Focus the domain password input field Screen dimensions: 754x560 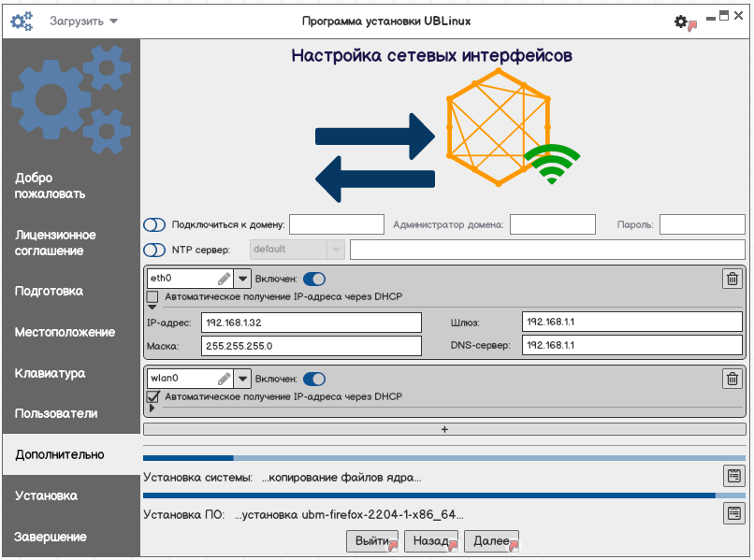point(702,224)
